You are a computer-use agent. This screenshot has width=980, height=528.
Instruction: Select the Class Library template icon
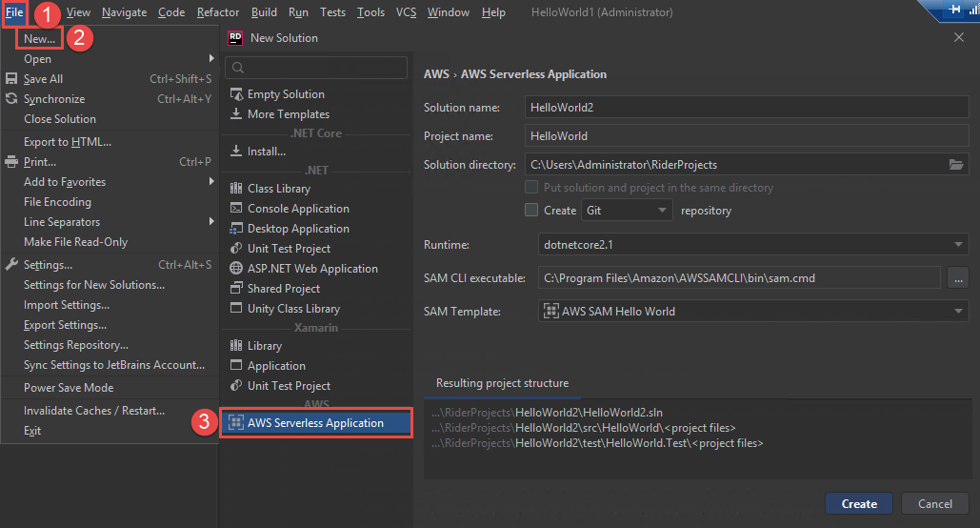[237, 189]
